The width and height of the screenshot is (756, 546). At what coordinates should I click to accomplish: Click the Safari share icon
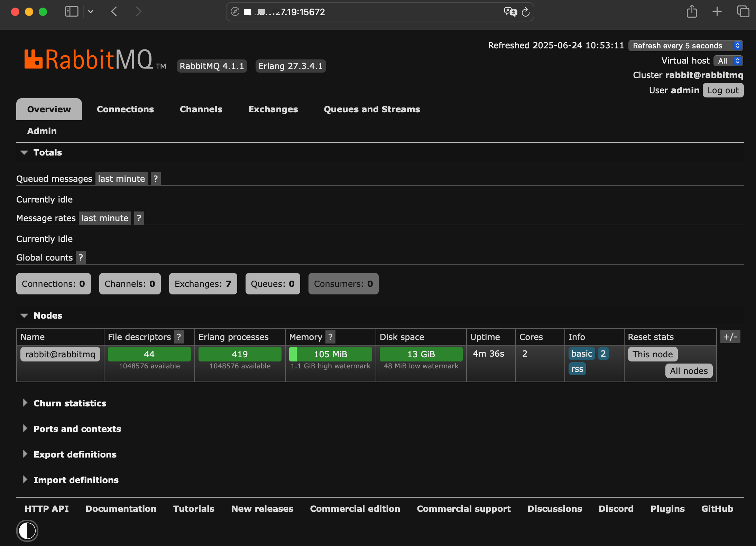click(x=692, y=12)
